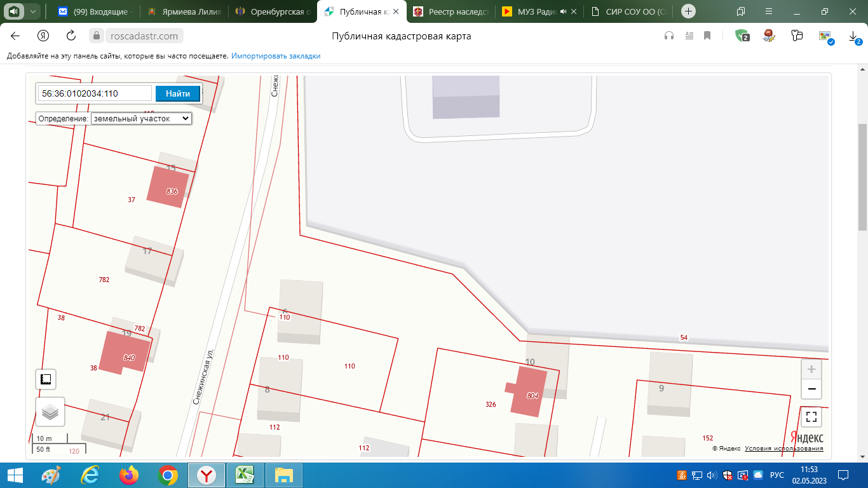This screenshot has width=868, height=488.
Task: Click the cadastral number search field
Action: click(x=95, y=93)
